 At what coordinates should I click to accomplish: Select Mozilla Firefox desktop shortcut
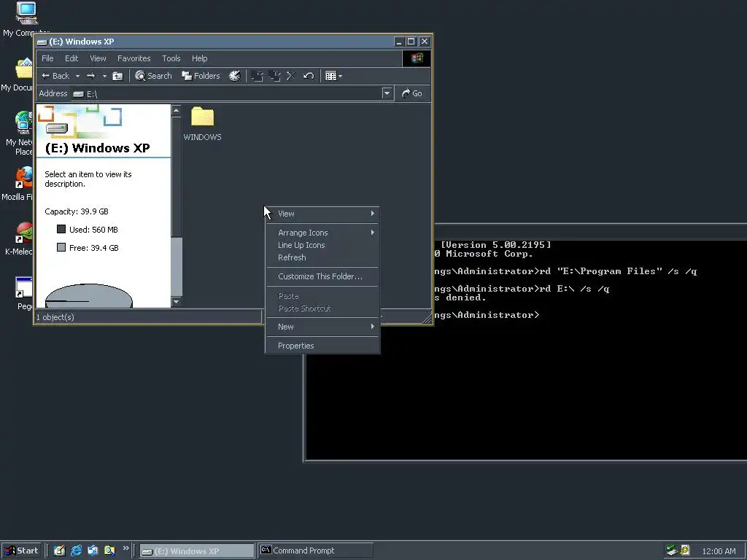pyautogui.click(x=19, y=184)
